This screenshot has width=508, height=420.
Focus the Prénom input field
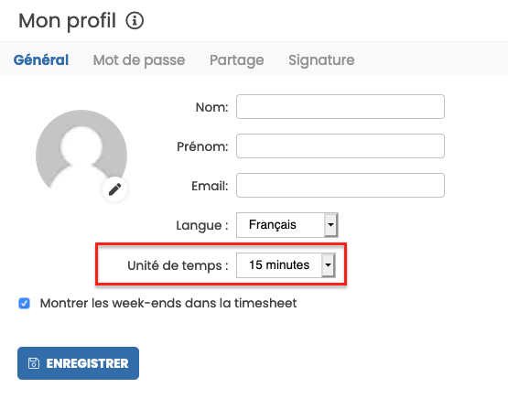(340, 146)
